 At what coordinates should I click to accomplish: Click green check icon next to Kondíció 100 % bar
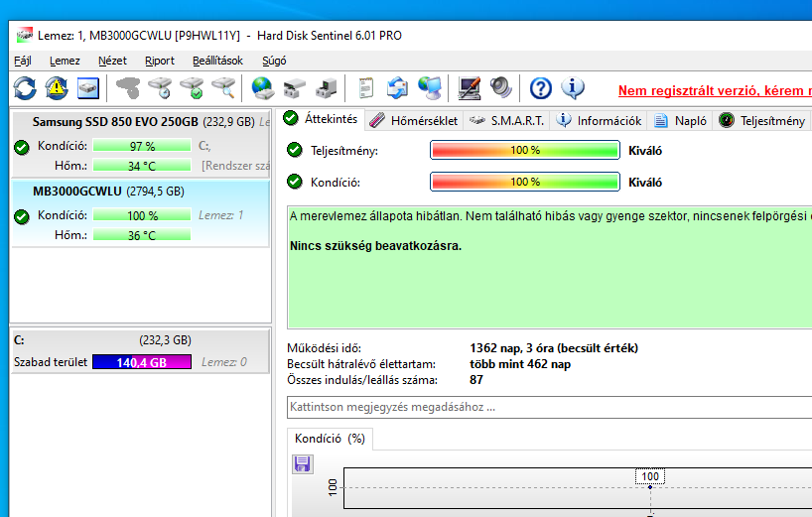pyautogui.click(x=295, y=182)
